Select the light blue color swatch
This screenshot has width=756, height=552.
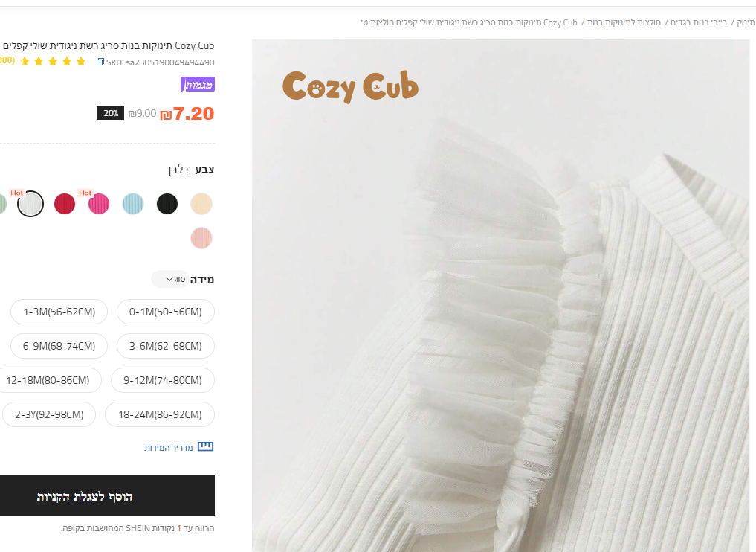coord(133,204)
